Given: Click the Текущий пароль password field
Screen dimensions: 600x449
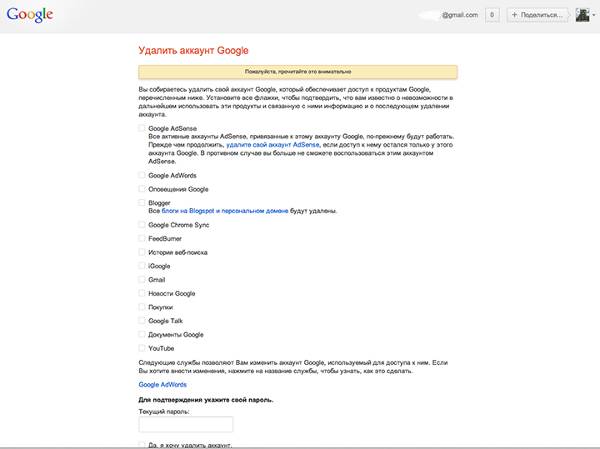Looking at the screenshot, I should (186, 425).
